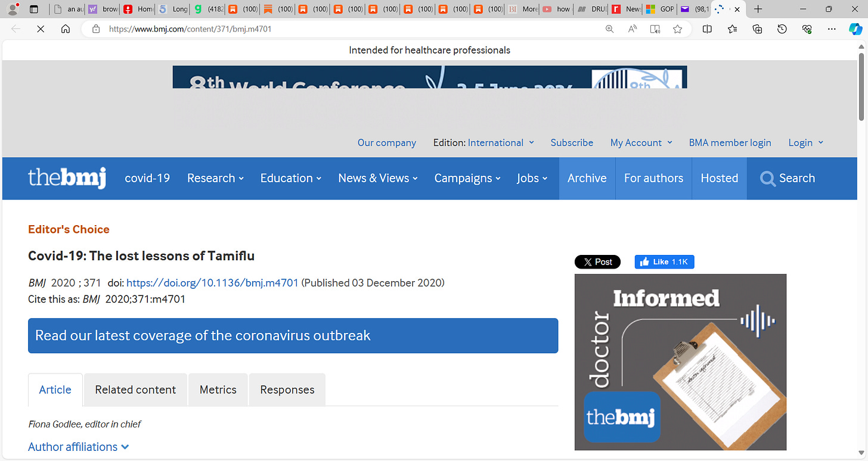
Task: Like the article on Facebook
Action: click(x=664, y=261)
